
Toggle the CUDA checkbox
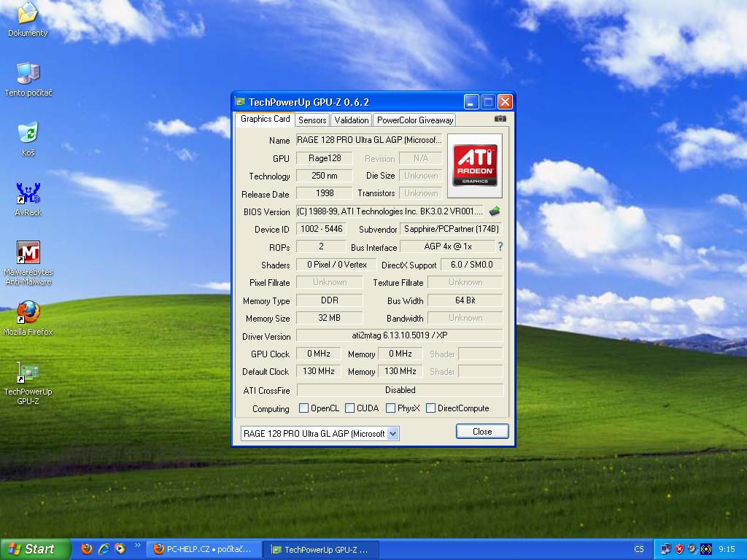coord(350,408)
